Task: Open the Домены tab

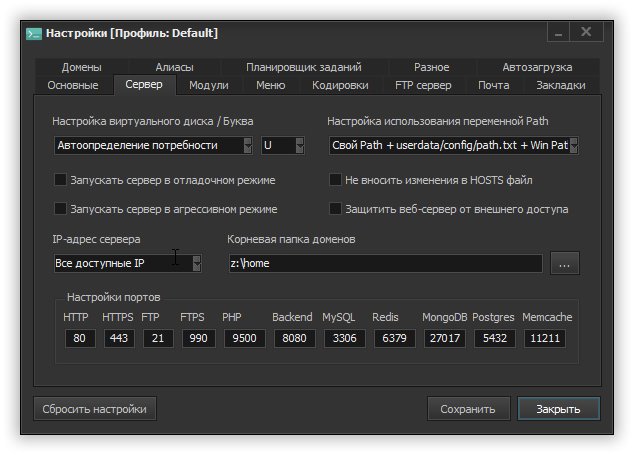Action: (81, 68)
